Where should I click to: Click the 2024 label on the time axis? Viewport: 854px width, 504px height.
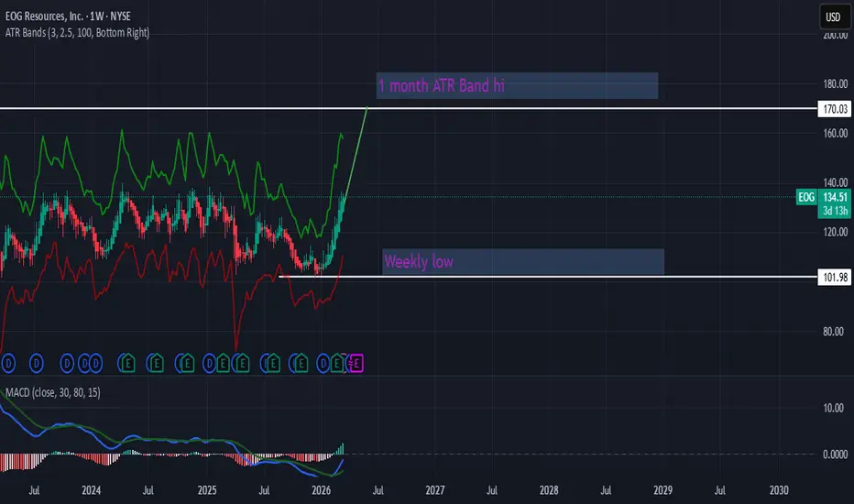click(91, 490)
